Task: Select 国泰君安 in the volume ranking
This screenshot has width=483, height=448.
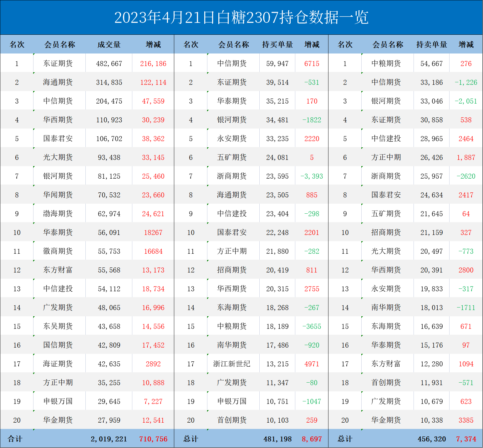Action: pyautogui.click(x=58, y=139)
